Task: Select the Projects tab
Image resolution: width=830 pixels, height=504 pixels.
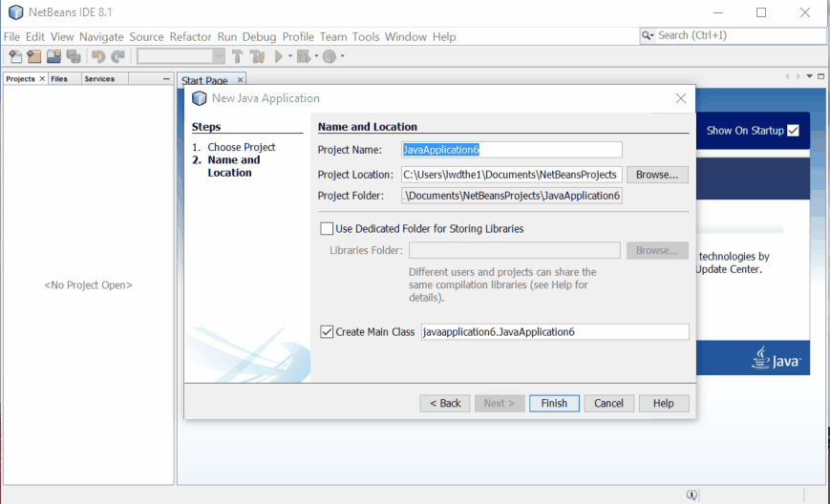Action: pos(20,79)
